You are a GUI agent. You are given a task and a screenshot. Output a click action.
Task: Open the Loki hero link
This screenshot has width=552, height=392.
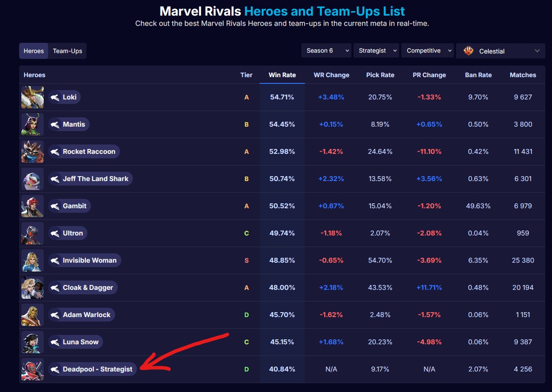point(64,97)
